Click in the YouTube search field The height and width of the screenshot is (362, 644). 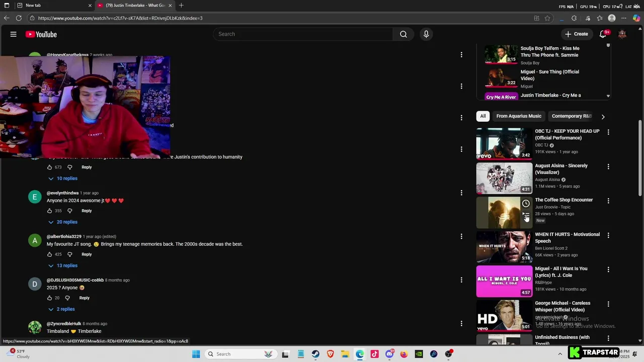(x=303, y=34)
